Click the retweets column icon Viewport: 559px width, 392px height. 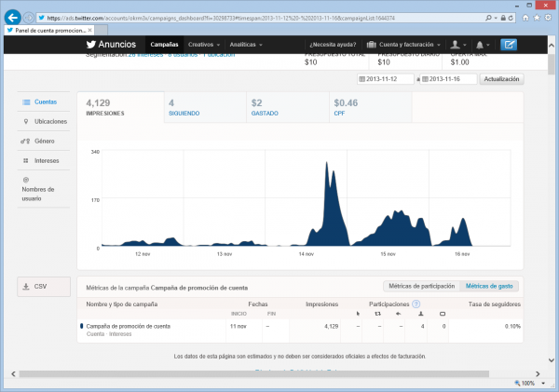coord(377,314)
